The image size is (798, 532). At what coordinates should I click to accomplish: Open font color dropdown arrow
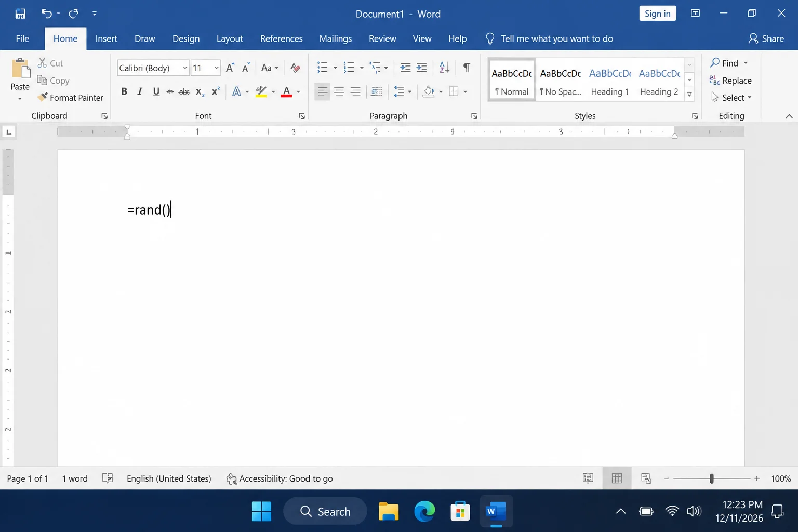point(298,92)
